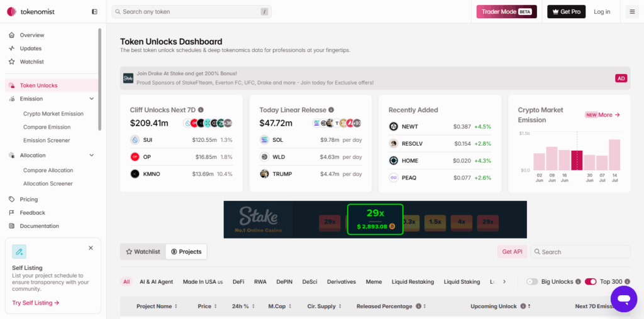Click the Released Percentage info icon
The height and width of the screenshot is (319, 644).
pos(418,306)
